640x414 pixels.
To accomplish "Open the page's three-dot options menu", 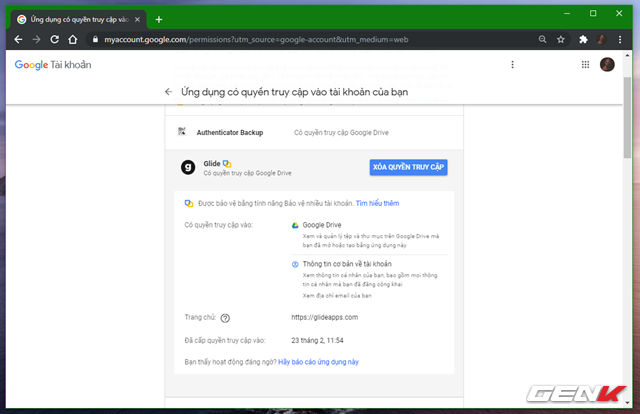I will tap(512, 65).
